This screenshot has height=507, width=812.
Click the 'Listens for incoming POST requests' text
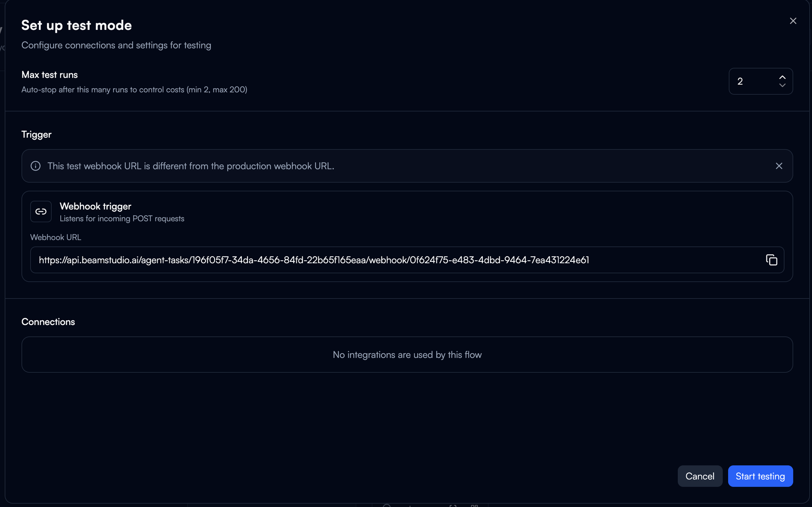122,219
